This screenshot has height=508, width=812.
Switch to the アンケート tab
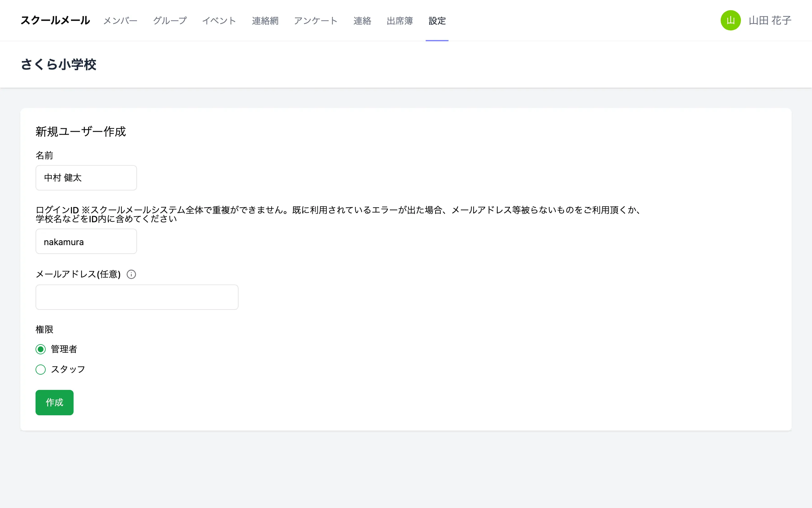[x=316, y=21]
